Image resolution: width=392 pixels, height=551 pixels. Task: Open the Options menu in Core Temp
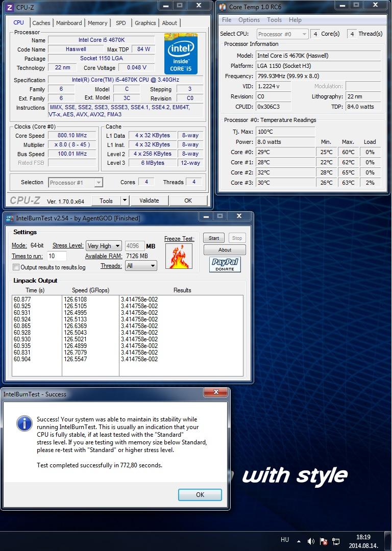(249, 20)
